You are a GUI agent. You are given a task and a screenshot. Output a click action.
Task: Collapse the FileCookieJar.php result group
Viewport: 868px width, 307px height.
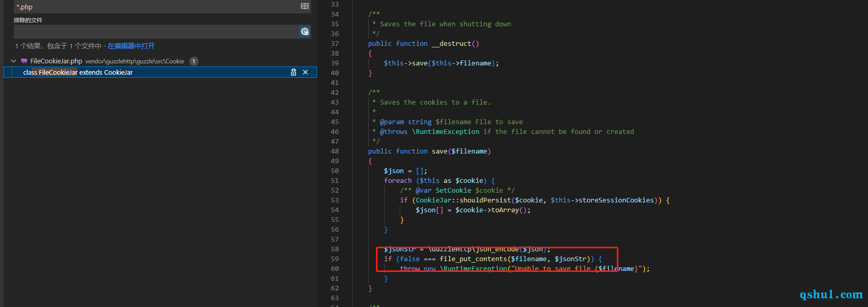[13, 61]
